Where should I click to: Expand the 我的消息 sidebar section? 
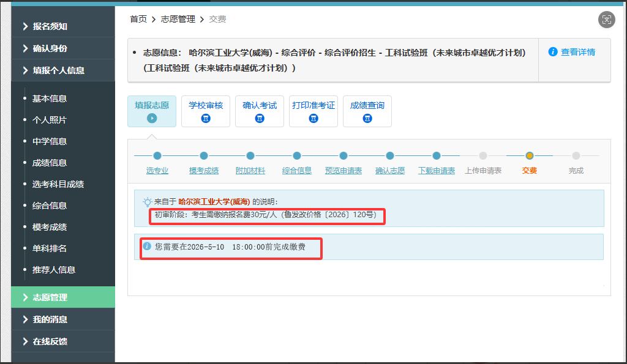pos(63,319)
